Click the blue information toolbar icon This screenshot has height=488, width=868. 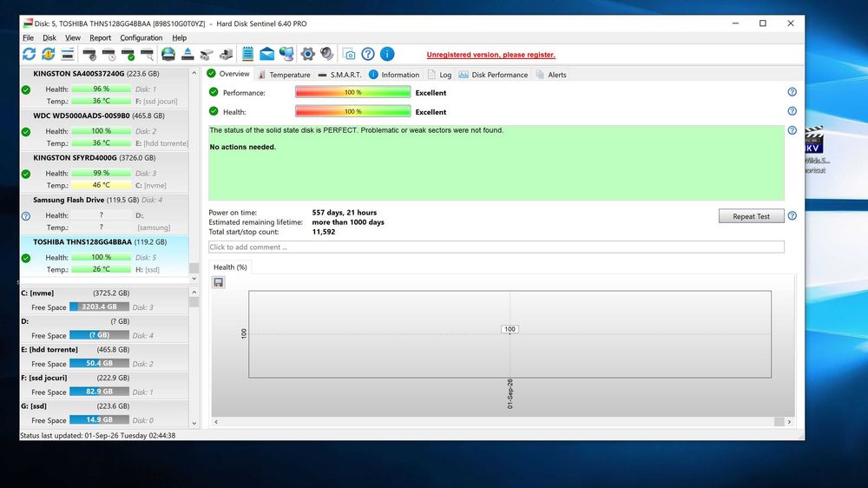(387, 54)
